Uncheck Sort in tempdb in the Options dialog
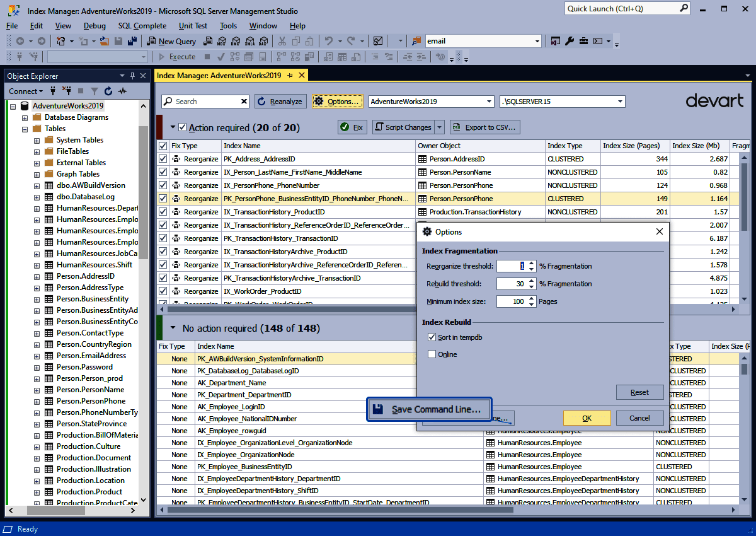The width and height of the screenshot is (756, 536). pyautogui.click(x=432, y=337)
